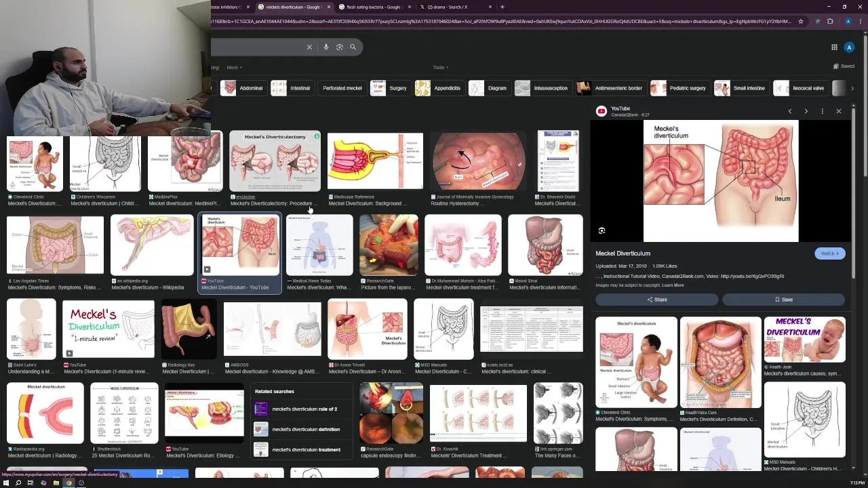
Task: Filter images by Intussusception chip
Action: [x=542, y=88]
